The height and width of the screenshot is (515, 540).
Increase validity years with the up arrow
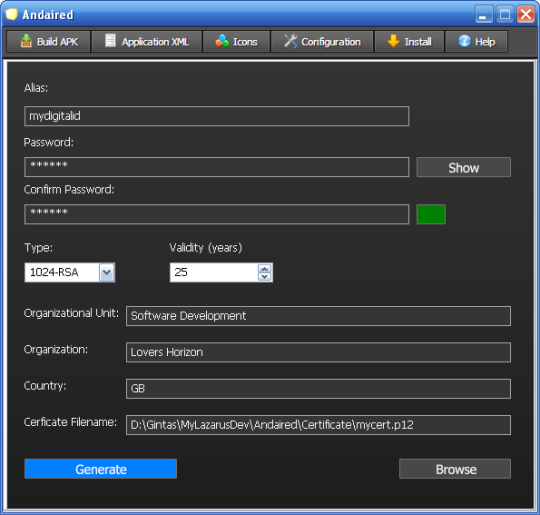click(x=264, y=269)
